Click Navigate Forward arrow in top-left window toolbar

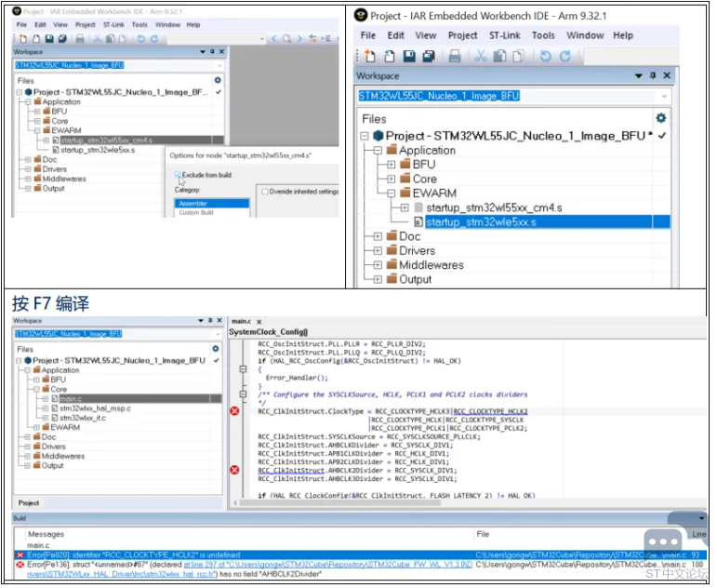[299, 39]
